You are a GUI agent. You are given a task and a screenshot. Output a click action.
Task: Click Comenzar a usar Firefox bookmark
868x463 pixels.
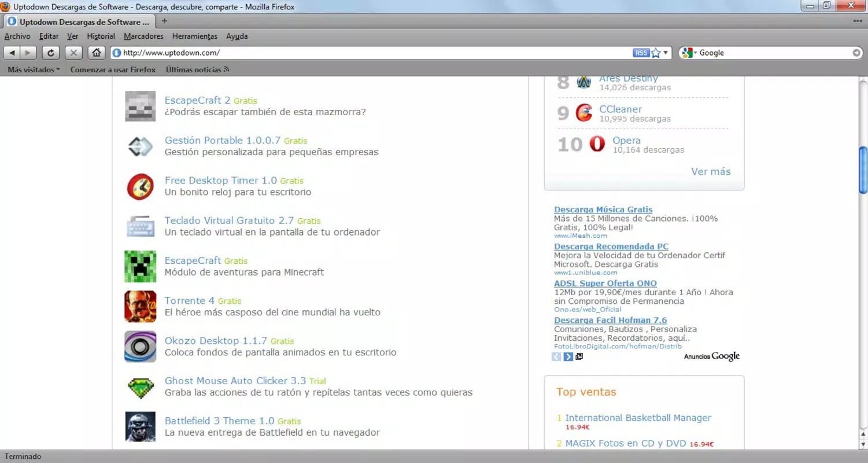tap(113, 69)
